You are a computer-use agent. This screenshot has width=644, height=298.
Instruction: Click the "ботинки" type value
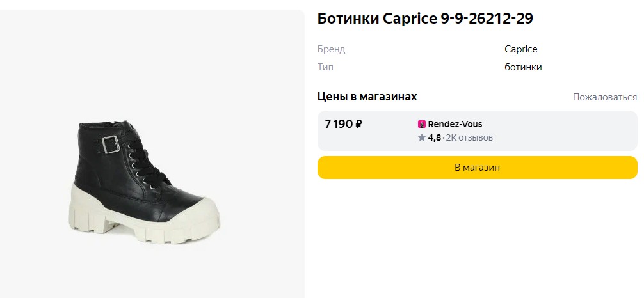(x=523, y=67)
